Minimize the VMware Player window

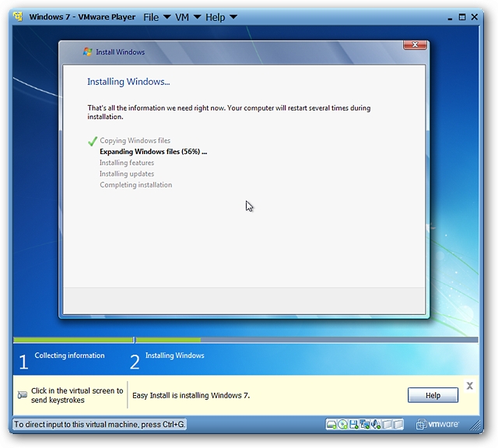[450, 18]
